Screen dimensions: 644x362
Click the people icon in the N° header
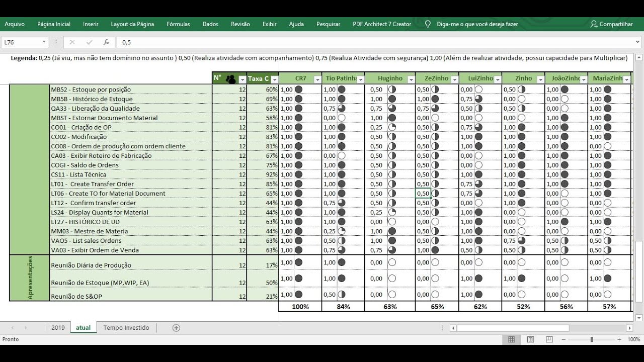(x=231, y=79)
